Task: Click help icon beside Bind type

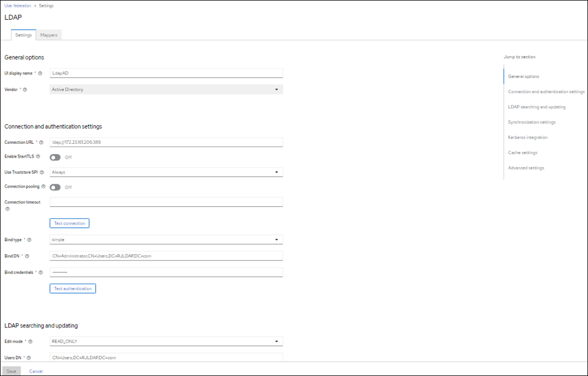Action: point(29,239)
